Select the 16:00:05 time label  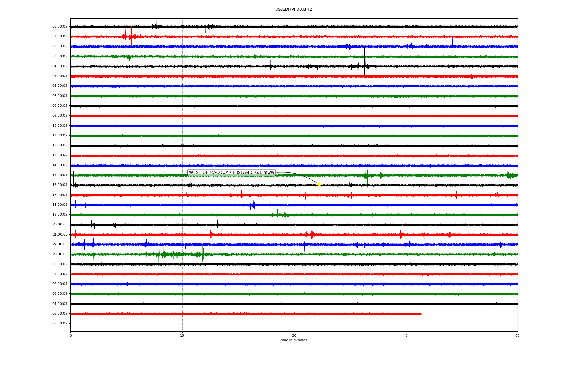tap(60, 185)
